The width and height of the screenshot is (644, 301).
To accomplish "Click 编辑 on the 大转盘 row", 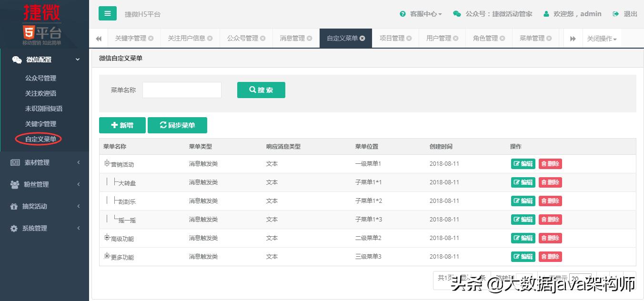I will [523, 182].
